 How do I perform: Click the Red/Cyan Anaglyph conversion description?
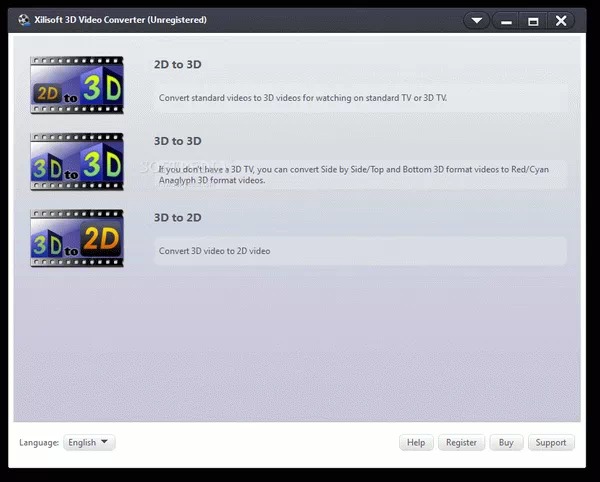point(354,174)
